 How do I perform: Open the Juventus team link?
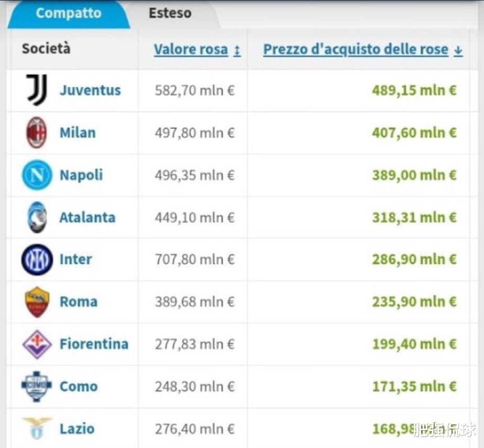pyautogui.click(x=90, y=91)
